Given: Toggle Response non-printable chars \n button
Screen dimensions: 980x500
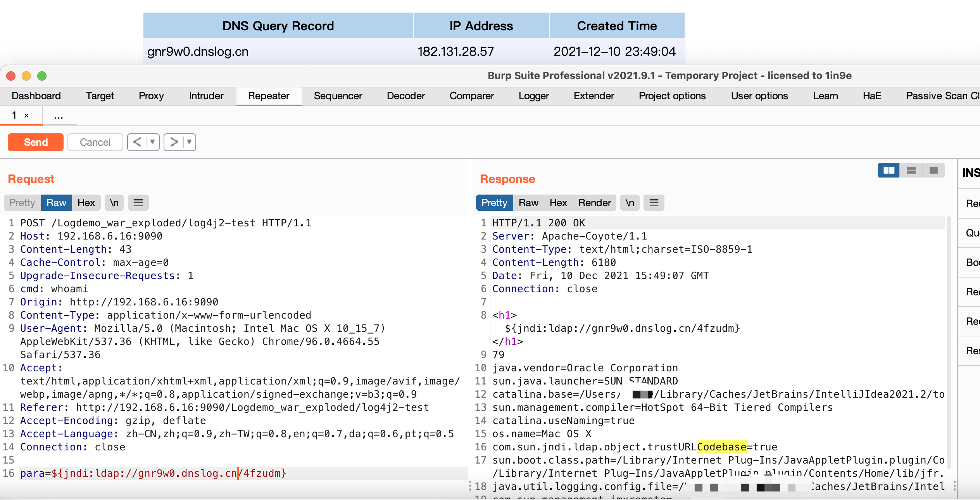Looking at the screenshot, I should [x=630, y=203].
